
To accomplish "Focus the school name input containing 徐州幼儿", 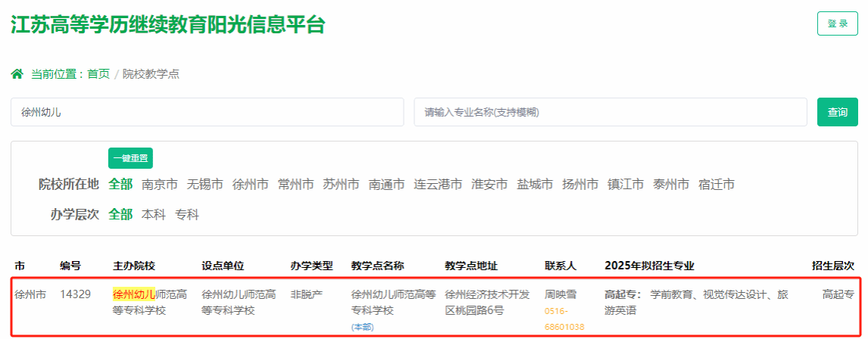I will click(x=207, y=112).
